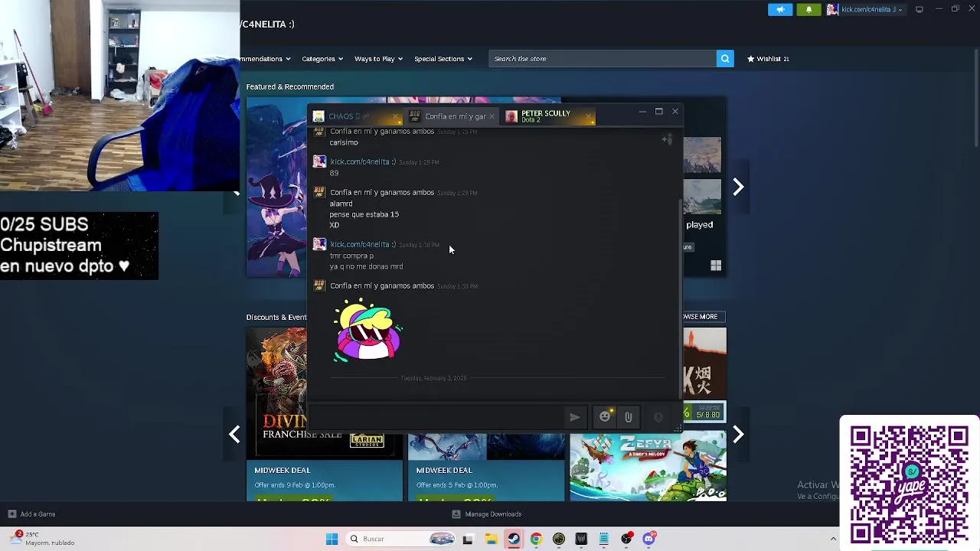The height and width of the screenshot is (551, 980).
Task: Send the chat message with arrow icon
Action: [575, 417]
